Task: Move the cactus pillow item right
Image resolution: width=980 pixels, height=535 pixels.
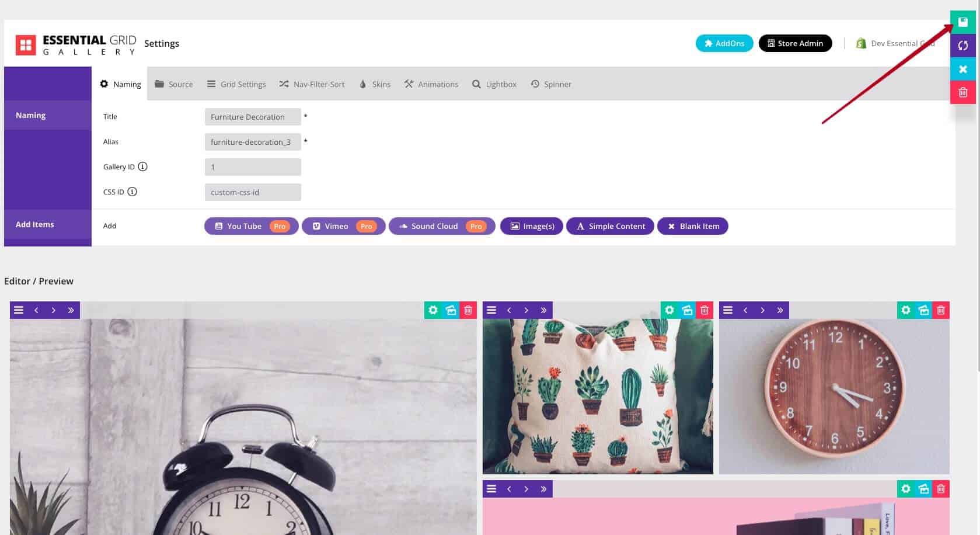Action: 526,310
